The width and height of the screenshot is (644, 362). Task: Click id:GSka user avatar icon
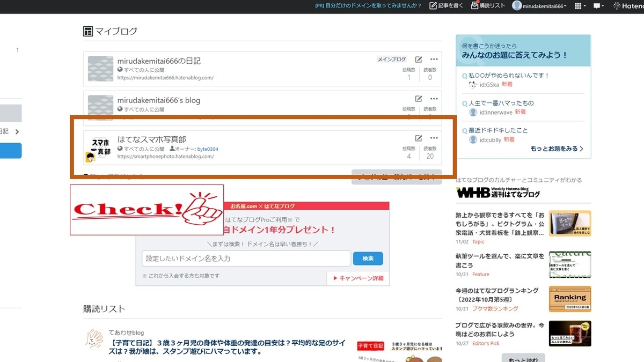pyautogui.click(x=473, y=85)
